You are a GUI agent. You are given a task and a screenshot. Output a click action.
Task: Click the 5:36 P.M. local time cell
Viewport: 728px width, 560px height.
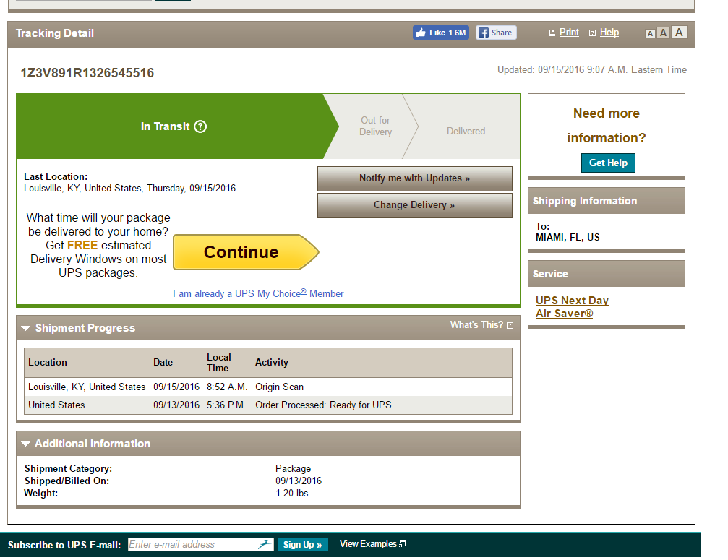pos(226,405)
